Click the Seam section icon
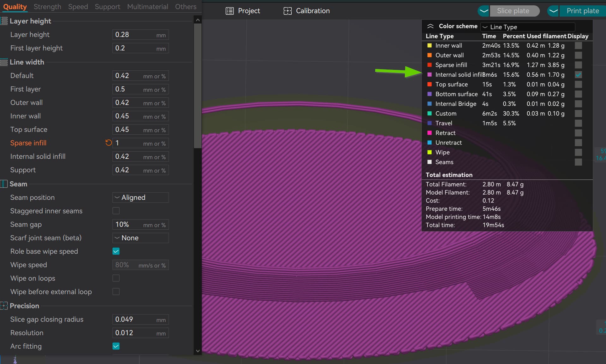The image size is (606, 364). coord(4,184)
